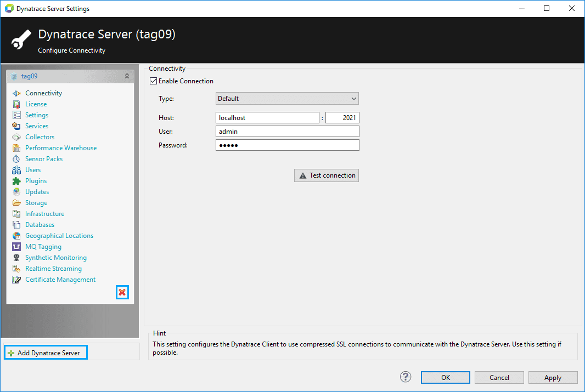Click the Updates icon in the sidebar
Viewport: 585px width, 392px height.
tap(16, 192)
